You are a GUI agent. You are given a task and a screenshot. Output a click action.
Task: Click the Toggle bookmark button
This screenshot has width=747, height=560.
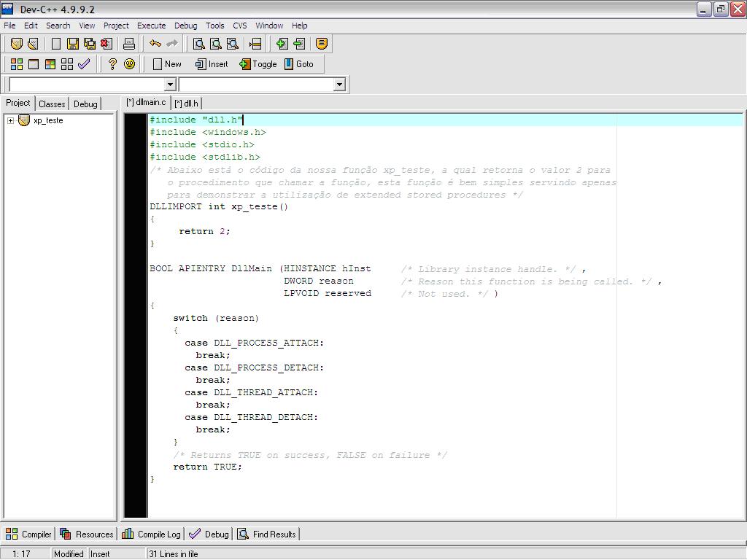[258, 64]
